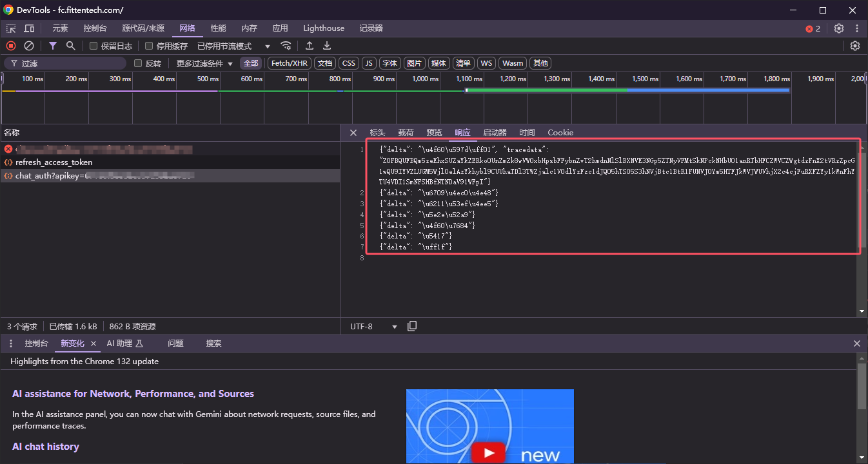
Task: Open 源代码/来源 panel tab
Action: [143, 28]
